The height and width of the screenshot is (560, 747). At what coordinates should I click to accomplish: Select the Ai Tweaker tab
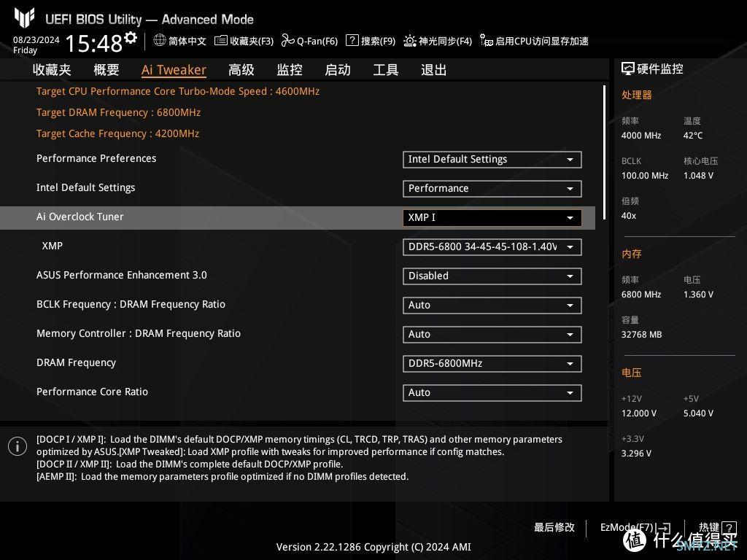[174, 70]
